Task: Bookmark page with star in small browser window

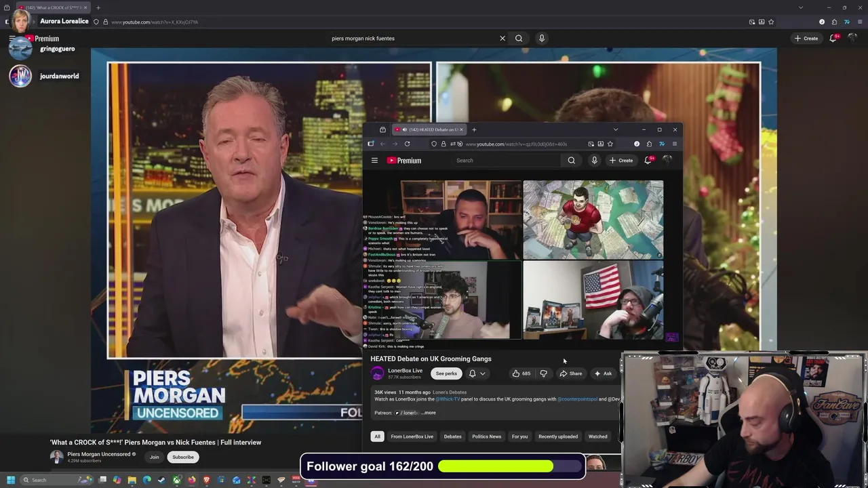Action: [x=610, y=144]
